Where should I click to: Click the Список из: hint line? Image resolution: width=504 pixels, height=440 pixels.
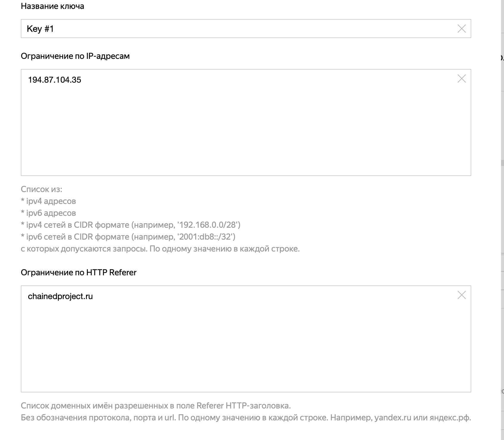click(x=41, y=189)
